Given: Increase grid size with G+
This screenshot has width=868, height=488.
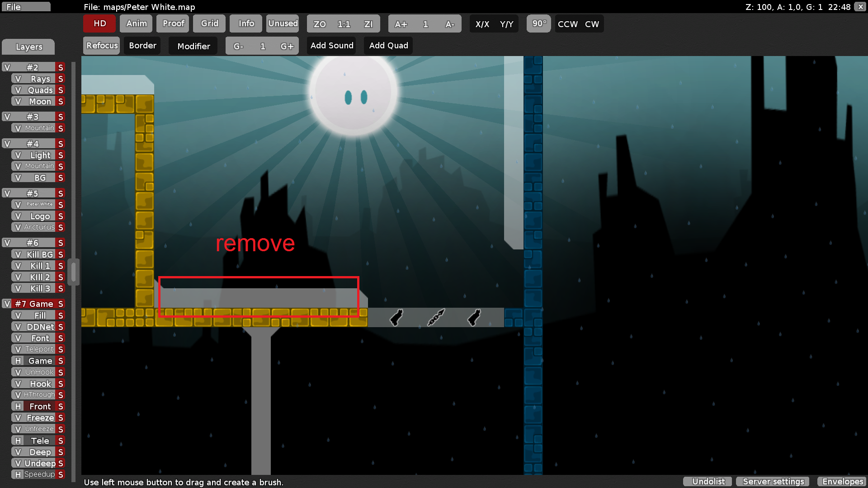Looking at the screenshot, I should tap(287, 46).
